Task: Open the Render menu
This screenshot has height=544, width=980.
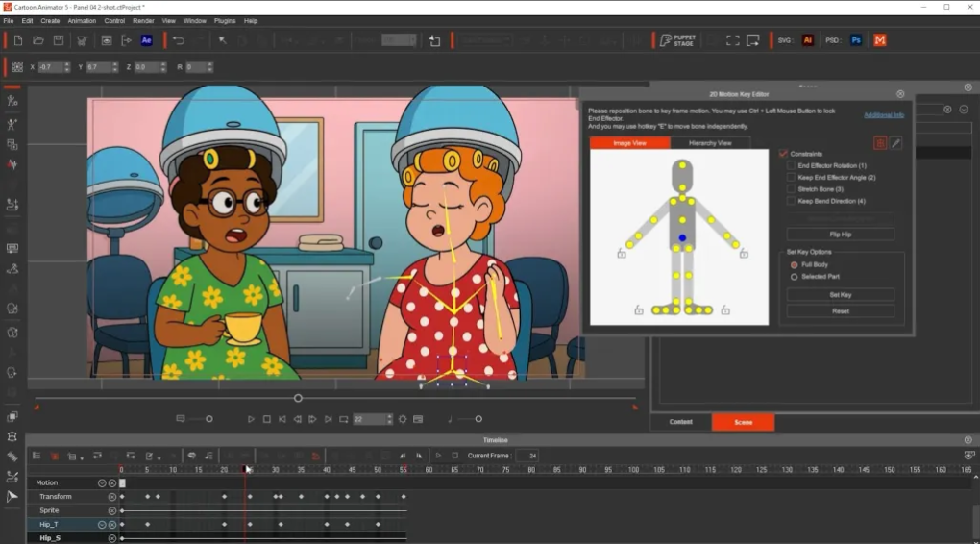Action: pos(143,20)
